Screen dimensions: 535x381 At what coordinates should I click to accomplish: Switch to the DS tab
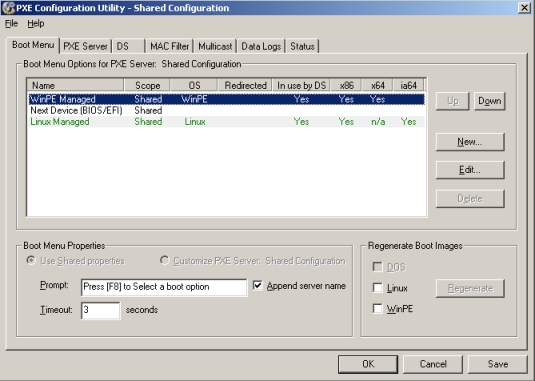pos(128,46)
